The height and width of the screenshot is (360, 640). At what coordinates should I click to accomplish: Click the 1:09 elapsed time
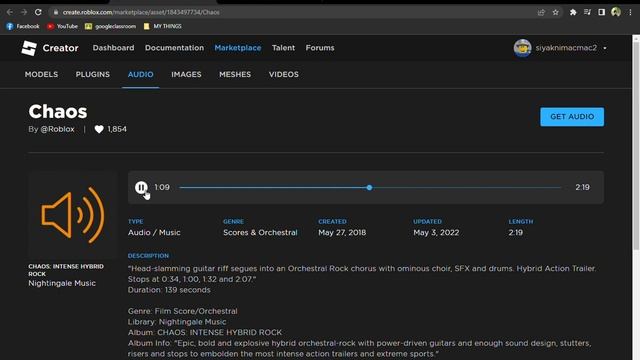(162, 187)
